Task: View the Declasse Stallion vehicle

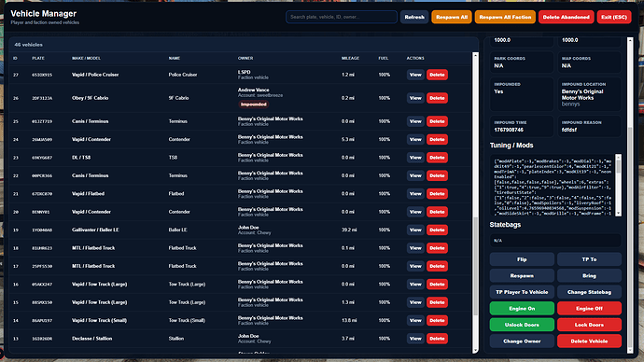Action: [415, 339]
